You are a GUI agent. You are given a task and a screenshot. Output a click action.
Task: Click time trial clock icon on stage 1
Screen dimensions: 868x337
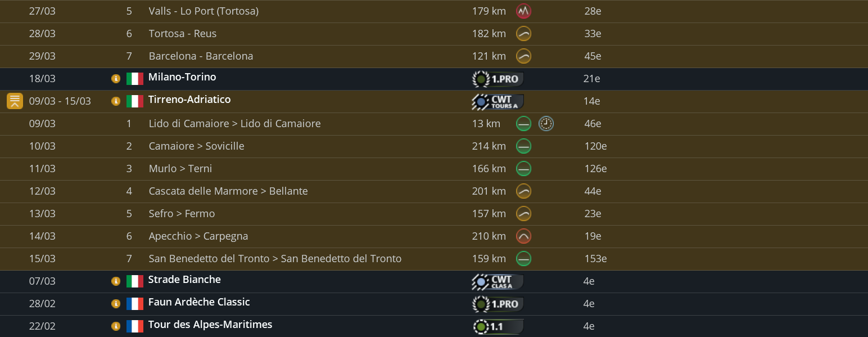coord(546,124)
